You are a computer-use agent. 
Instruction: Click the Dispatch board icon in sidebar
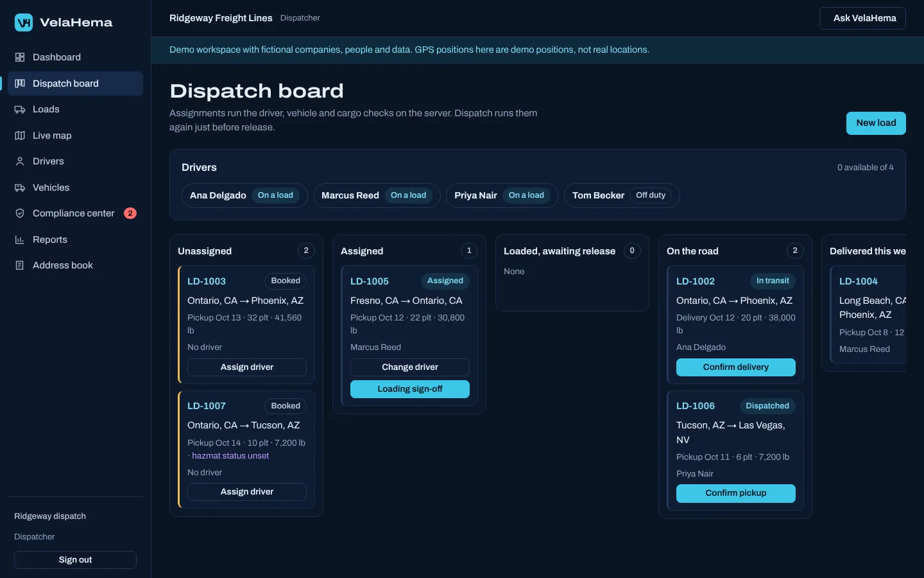(x=20, y=83)
